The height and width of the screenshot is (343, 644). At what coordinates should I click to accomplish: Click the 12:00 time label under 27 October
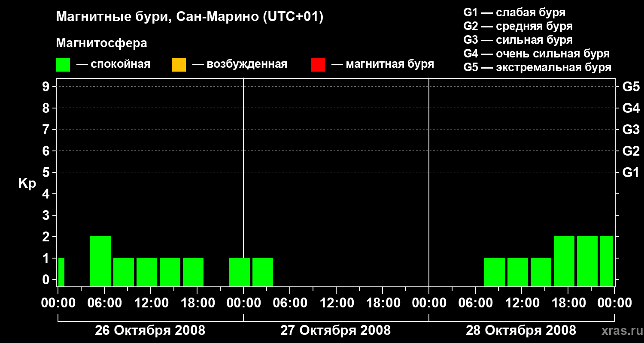[x=336, y=303]
